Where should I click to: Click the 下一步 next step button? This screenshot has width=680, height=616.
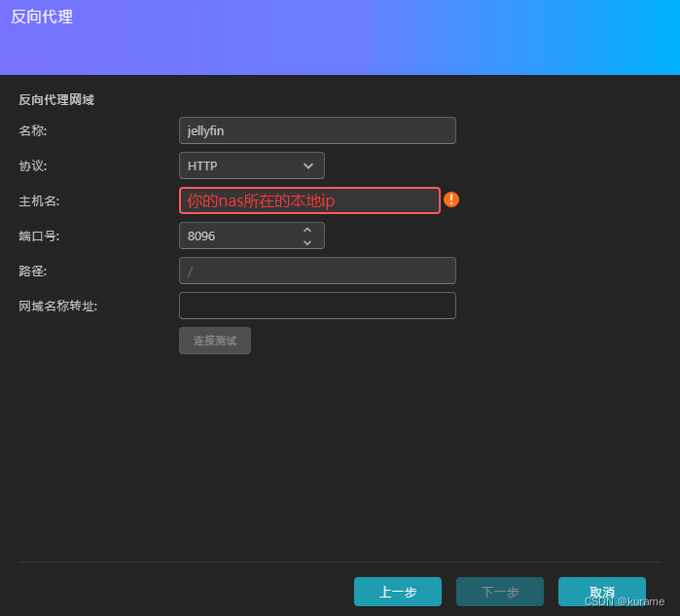pos(500,592)
